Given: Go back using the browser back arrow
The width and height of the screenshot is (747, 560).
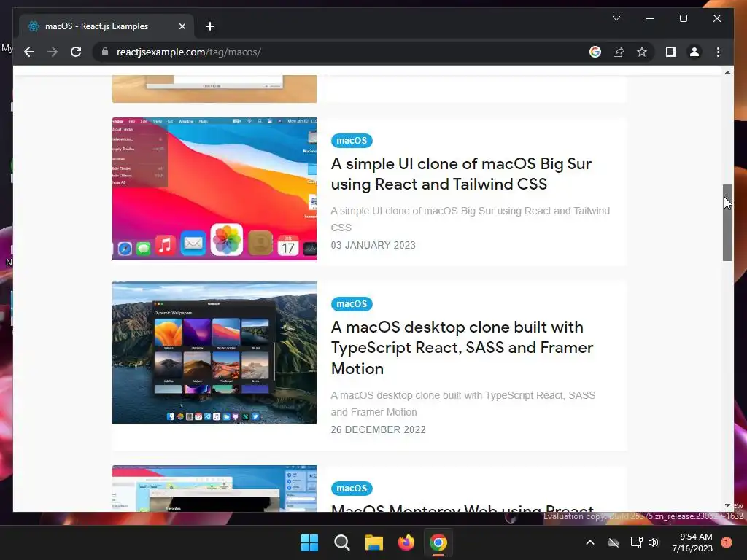Looking at the screenshot, I should pos(29,52).
